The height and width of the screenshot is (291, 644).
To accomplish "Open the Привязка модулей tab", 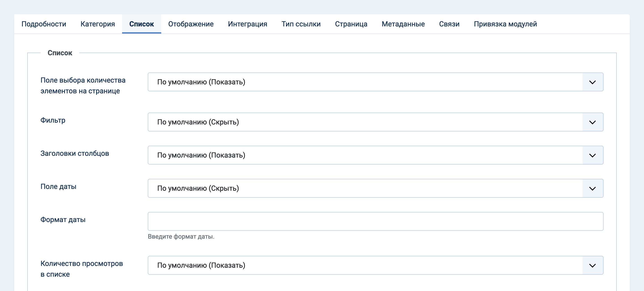I will 505,24.
